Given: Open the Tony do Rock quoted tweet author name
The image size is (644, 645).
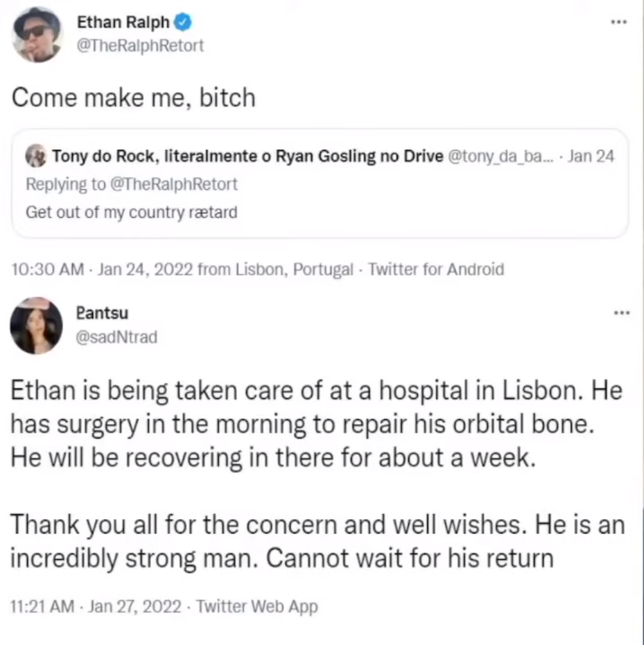Looking at the screenshot, I should pyautogui.click(x=247, y=156).
